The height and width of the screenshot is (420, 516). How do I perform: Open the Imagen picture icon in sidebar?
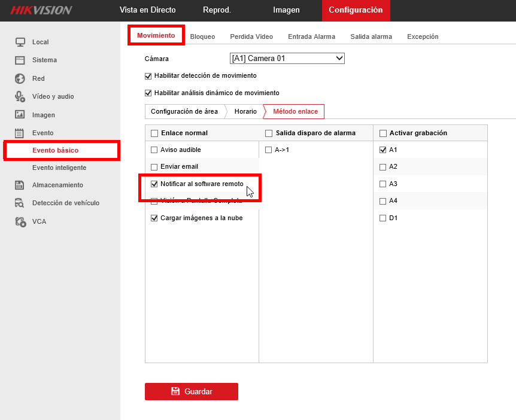pyautogui.click(x=20, y=114)
